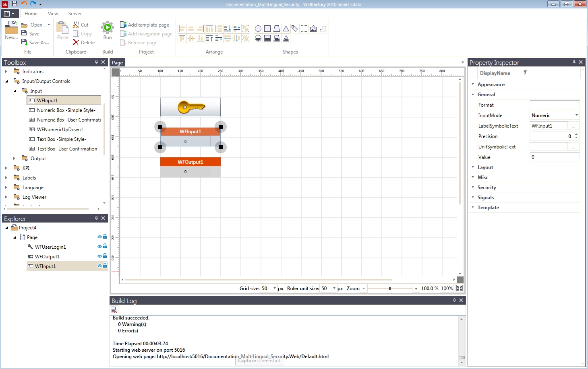Screen dimensions: 588x369
Task: Open the Server ribbon tab
Action: pyautogui.click(x=75, y=14)
